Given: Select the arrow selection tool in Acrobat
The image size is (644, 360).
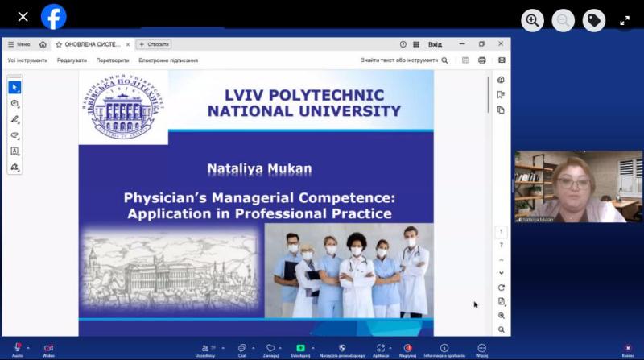Looking at the screenshot, I should tap(14, 87).
